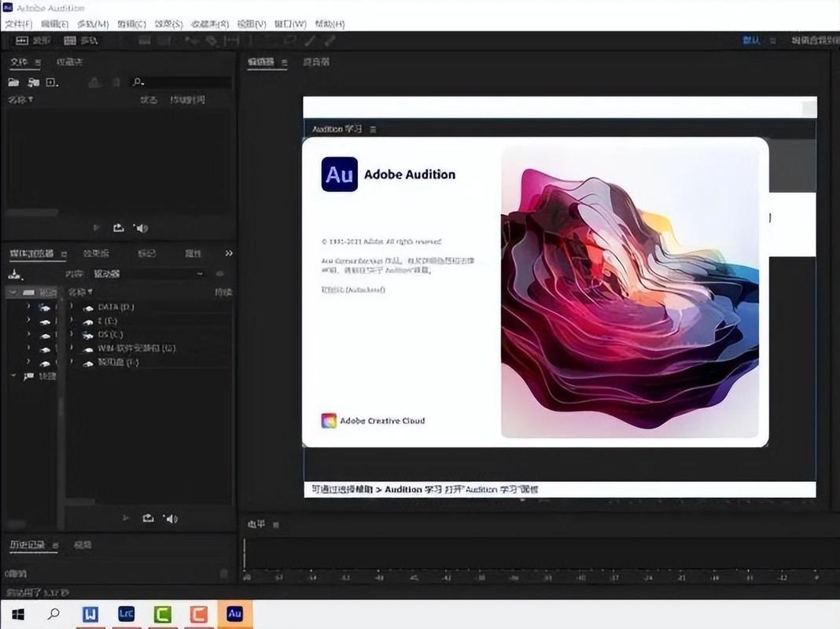Select the DATA (D:) drive row
Viewport: 840px width, 629px height.
[149, 307]
